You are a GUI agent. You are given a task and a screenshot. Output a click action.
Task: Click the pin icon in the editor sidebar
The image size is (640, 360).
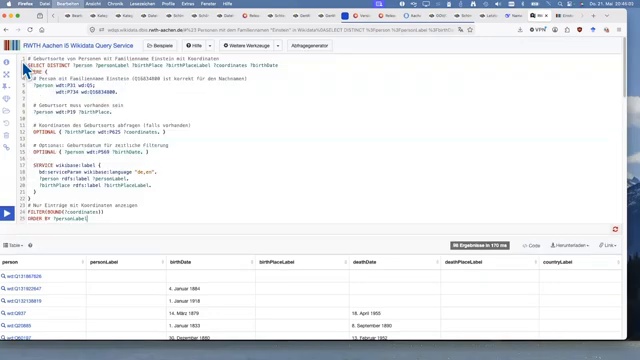coord(5,87)
